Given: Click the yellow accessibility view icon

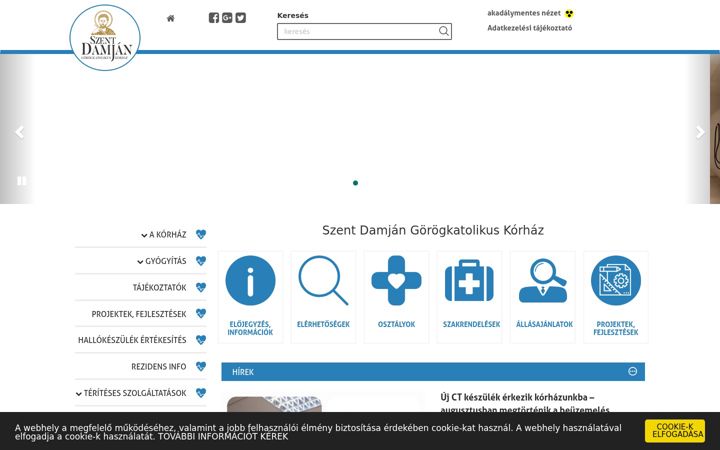Looking at the screenshot, I should coord(569,13).
